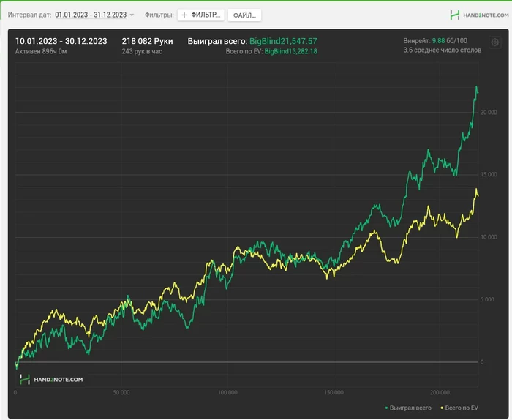Click the plus icon on the filter button
This screenshot has height=420, width=512.
[184, 15]
